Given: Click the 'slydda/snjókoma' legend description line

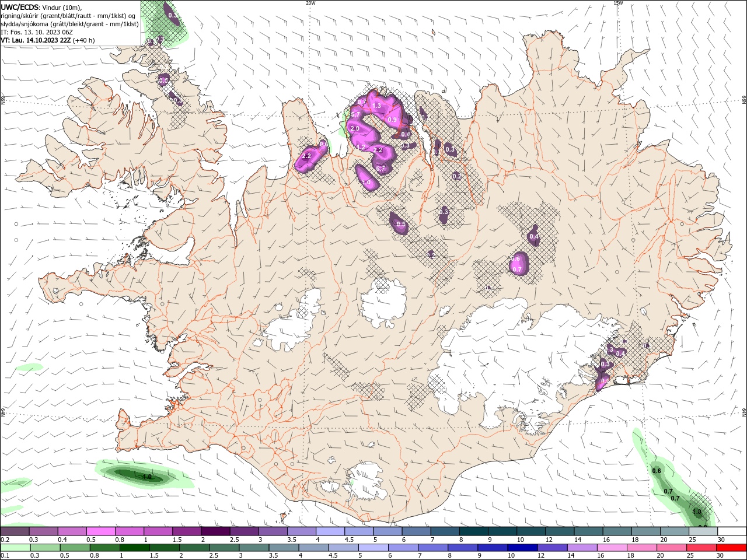Looking at the screenshot, I should 69,24.
